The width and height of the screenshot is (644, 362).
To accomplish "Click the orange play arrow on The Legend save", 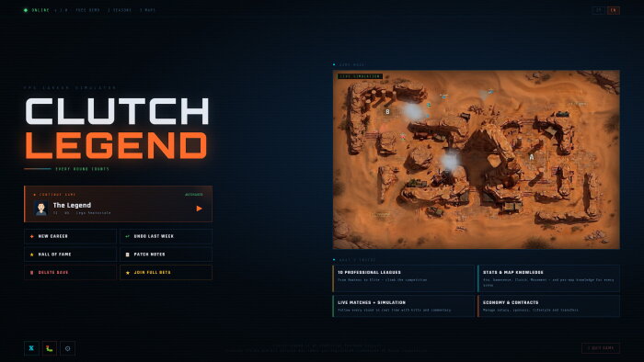I will pos(200,209).
